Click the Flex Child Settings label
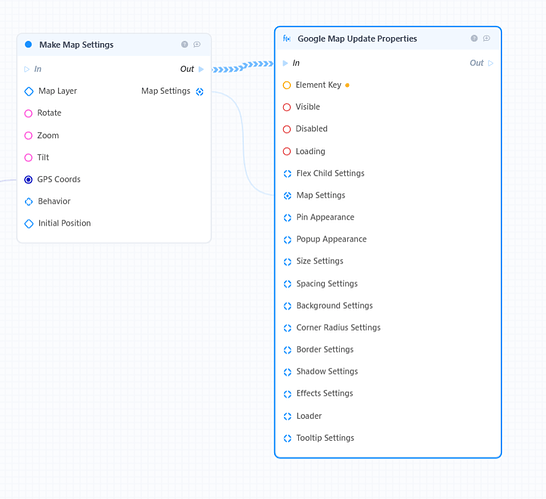 point(330,173)
